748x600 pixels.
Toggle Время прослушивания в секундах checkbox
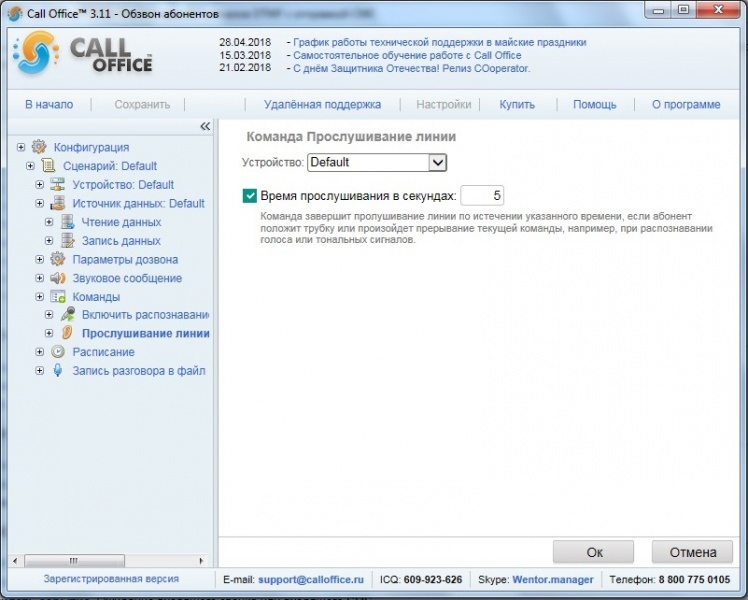coord(249,196)
